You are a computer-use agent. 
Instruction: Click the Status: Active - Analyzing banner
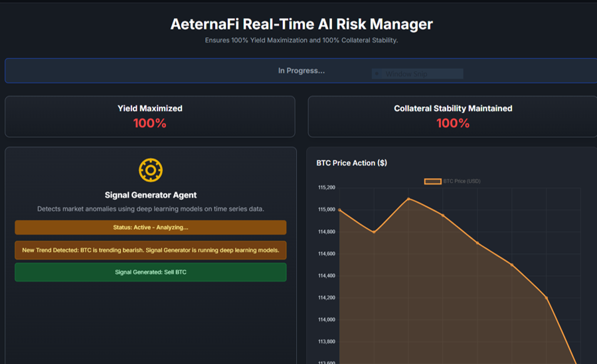tap(150, 227)
